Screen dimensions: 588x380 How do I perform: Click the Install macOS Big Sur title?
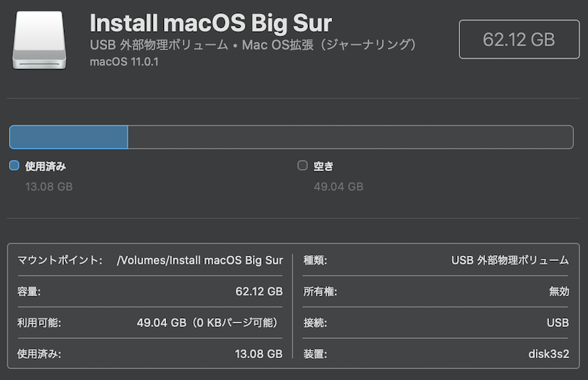tap(211, 23)
